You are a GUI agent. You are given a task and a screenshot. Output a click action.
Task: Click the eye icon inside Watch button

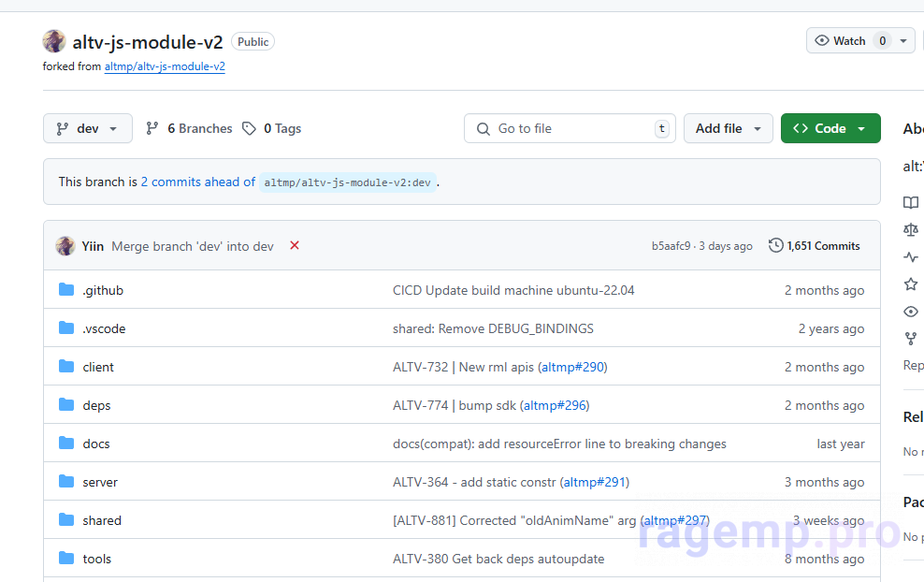[x=821, y=40]
